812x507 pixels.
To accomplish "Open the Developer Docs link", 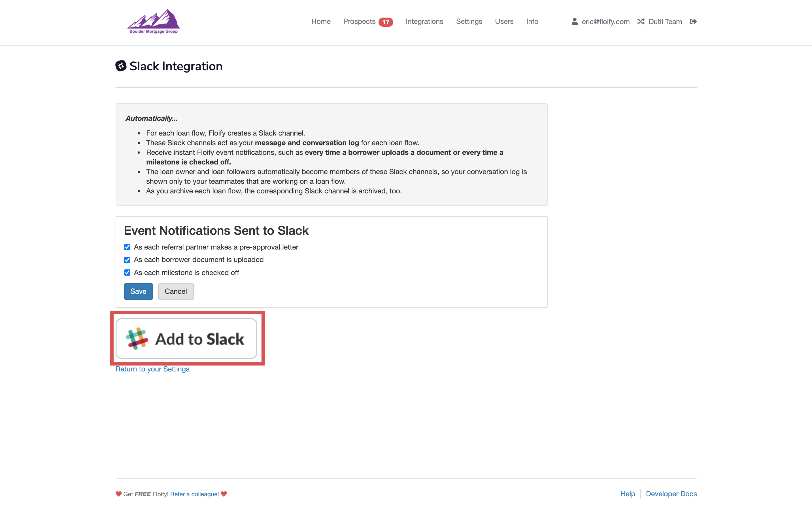I will 671,494.
